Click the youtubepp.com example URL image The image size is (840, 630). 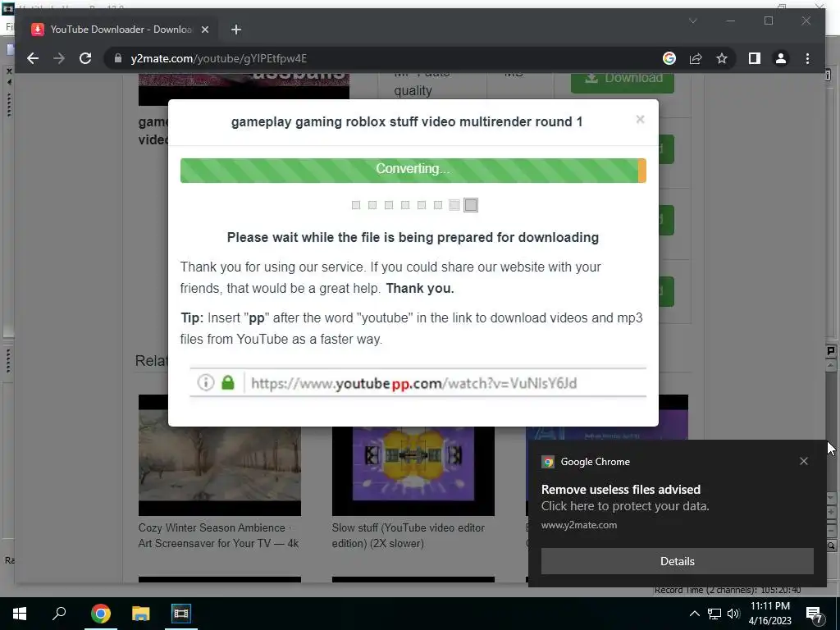[x=418, y=382]
